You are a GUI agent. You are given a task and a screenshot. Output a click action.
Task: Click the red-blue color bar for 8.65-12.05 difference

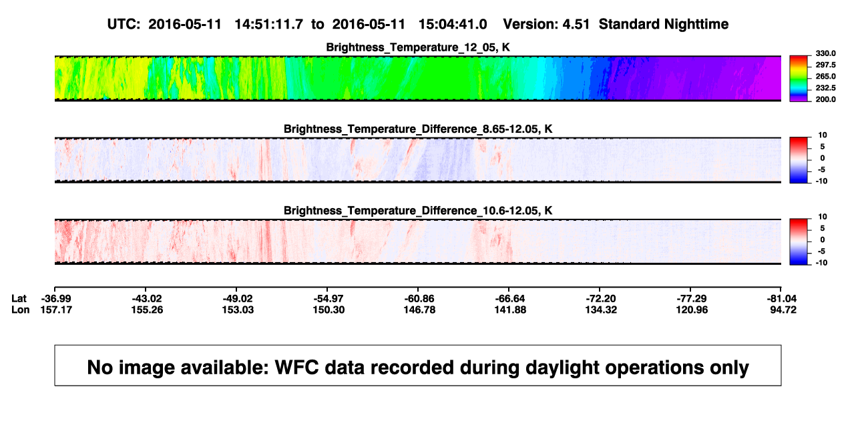(799, 160)
